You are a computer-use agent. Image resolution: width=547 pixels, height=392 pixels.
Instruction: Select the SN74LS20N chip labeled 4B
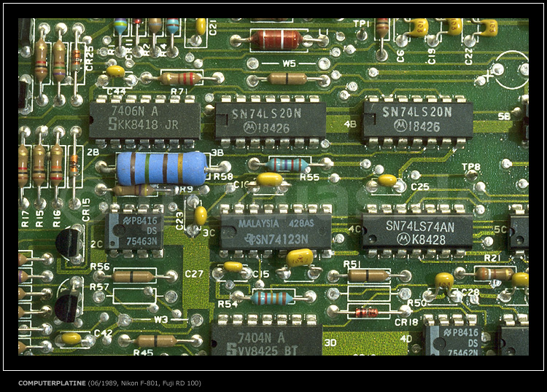[x=418, y=119]
